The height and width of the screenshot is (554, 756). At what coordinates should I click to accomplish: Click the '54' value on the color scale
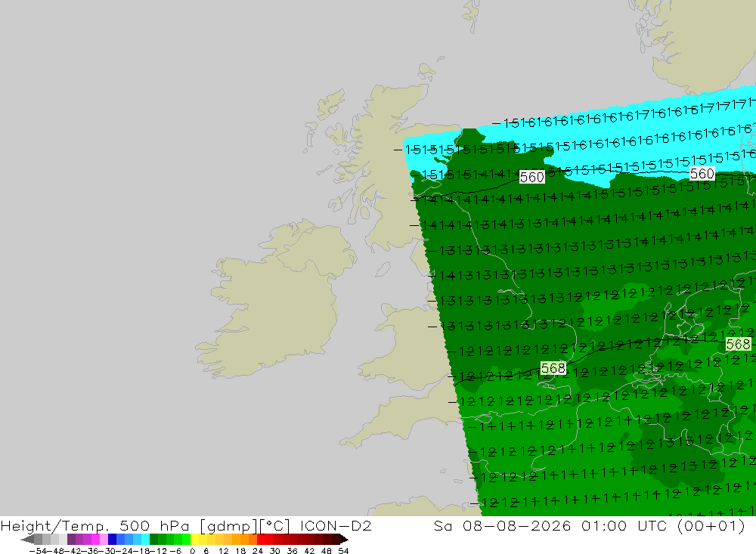[343, 551]
